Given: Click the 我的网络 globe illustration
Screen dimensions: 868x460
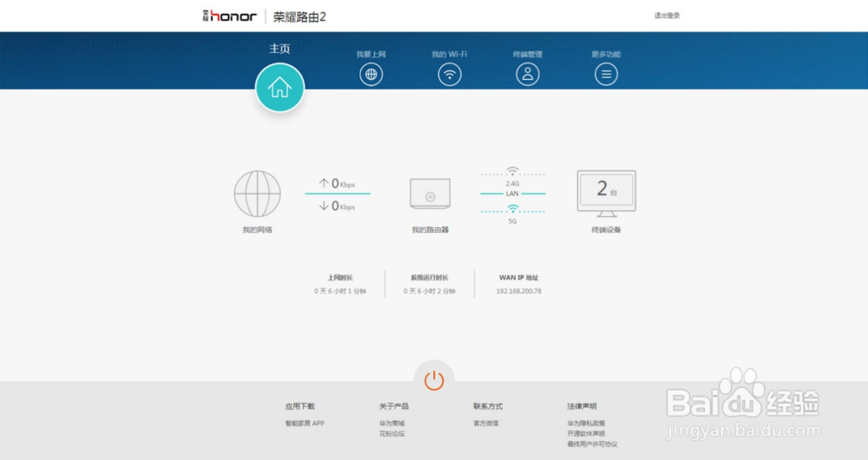Looking at the screenshot, I should (258, 194).
